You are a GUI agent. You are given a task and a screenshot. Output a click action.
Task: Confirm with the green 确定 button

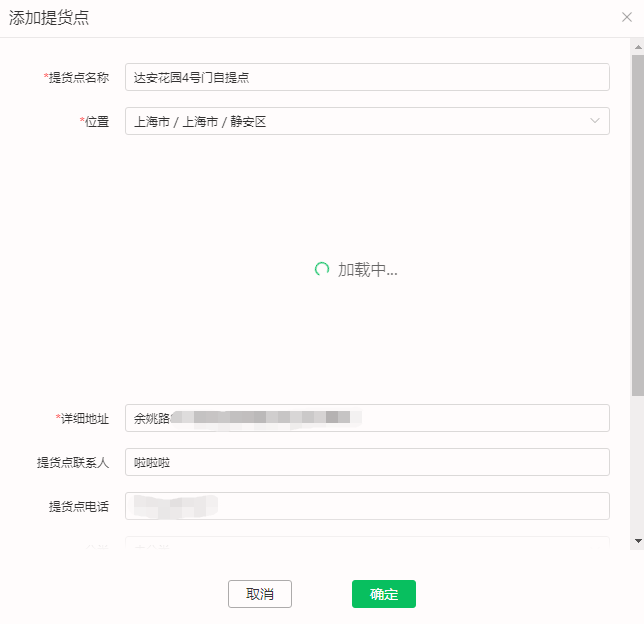click(384, 594)
